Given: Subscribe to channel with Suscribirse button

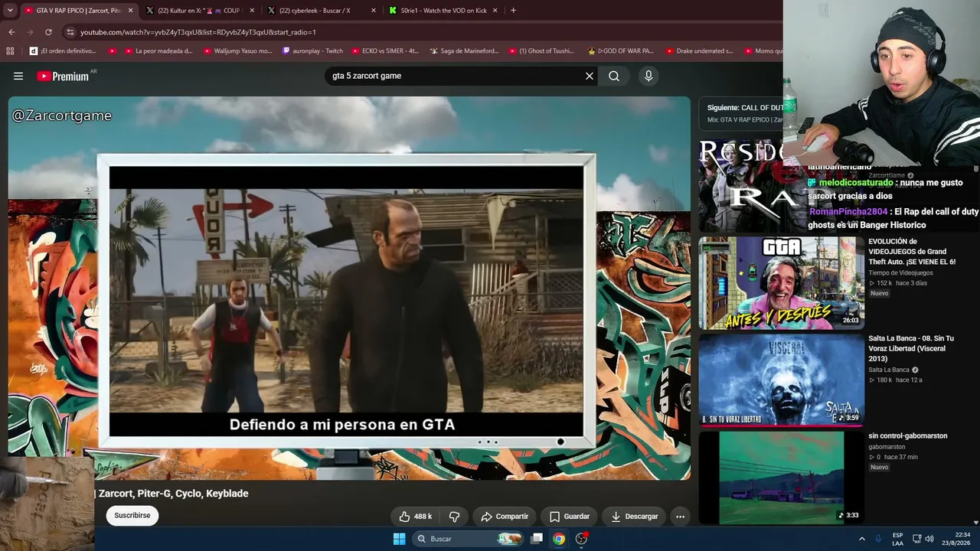Looking at the screenshot, I should coord(132,515).
